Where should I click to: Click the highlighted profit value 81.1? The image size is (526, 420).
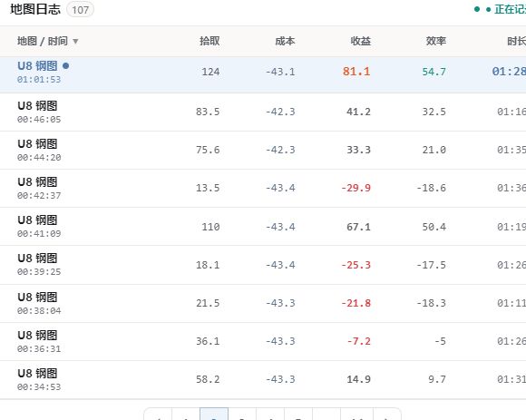356,72
